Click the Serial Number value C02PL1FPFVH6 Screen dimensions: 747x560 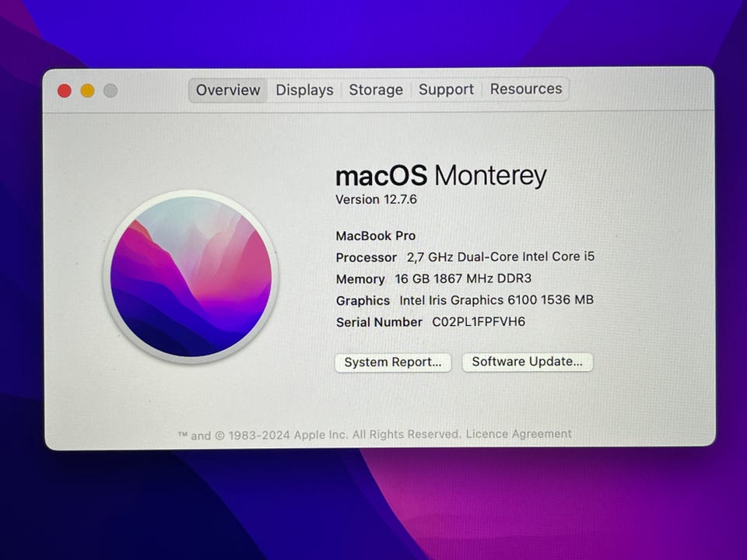pos(479,322)
